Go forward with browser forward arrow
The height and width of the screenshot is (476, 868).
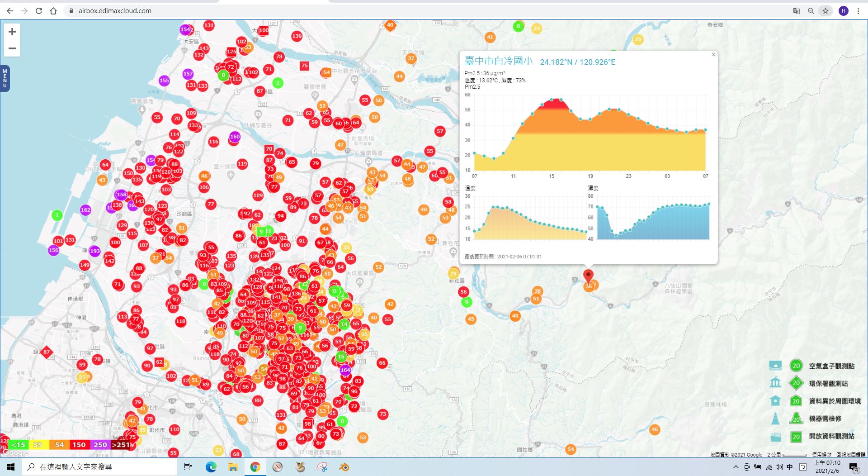24,11
